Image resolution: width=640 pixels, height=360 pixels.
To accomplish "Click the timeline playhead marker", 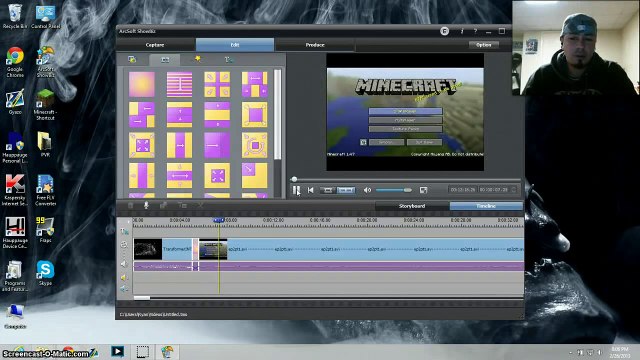I will 218,220.
